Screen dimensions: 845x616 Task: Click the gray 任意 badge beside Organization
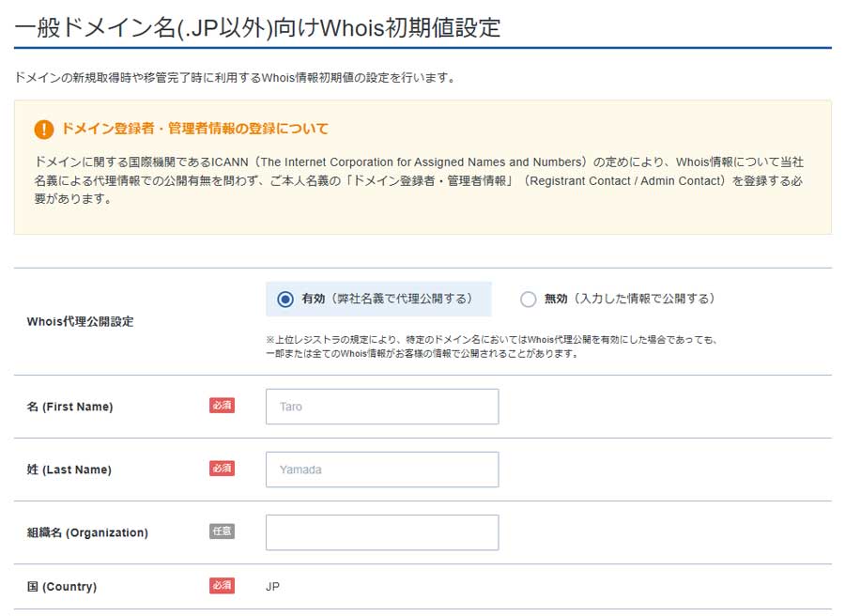222,531
